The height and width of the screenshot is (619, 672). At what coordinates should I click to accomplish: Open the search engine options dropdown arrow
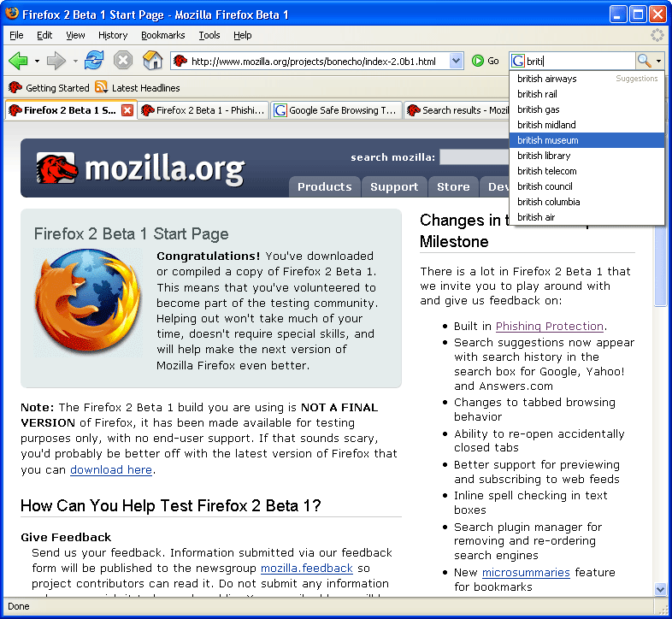pos(658,62)
